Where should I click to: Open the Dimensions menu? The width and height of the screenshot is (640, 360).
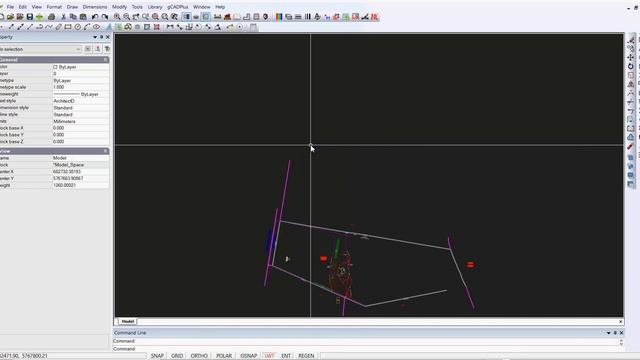coord(95,7)
